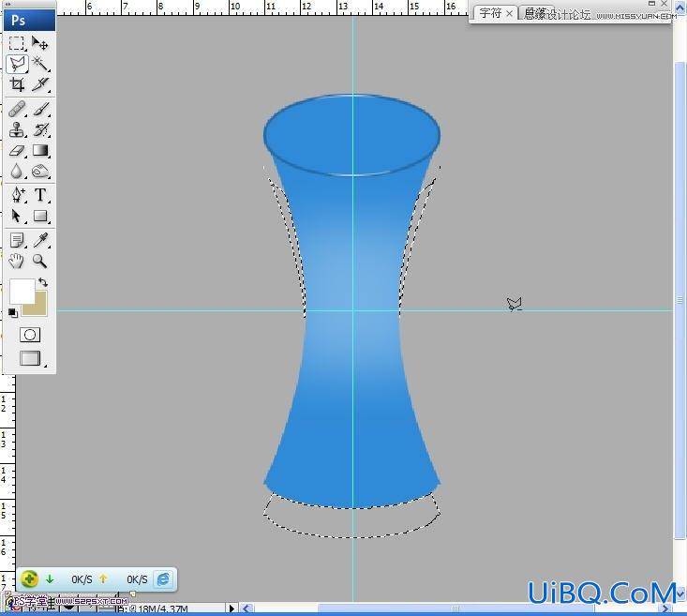This screenshot has width=687, height=616.
Task: Select the Hand tool
Action: (17, 261)
